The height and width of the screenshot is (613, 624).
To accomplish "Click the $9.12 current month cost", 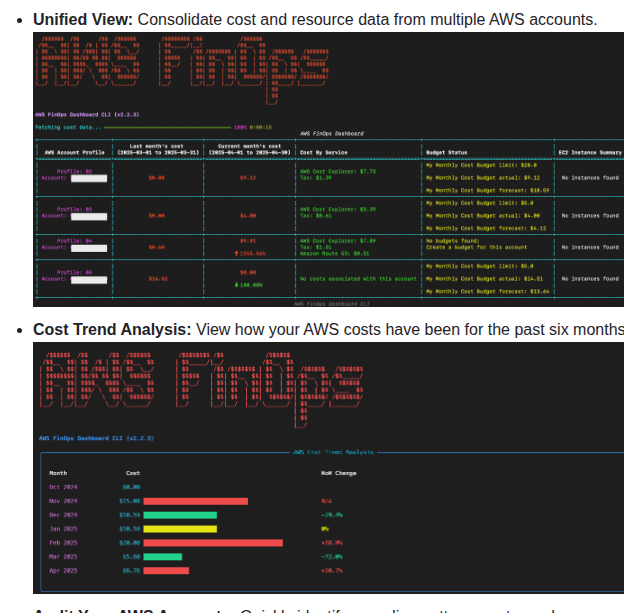I will [248, 178].
